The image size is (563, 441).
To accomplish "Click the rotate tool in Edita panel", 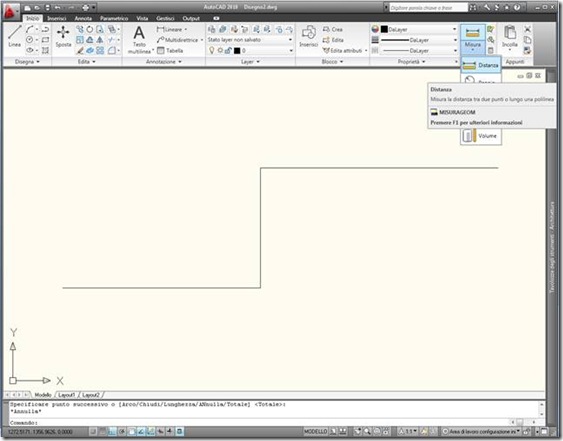I will [x=90, y=29].
